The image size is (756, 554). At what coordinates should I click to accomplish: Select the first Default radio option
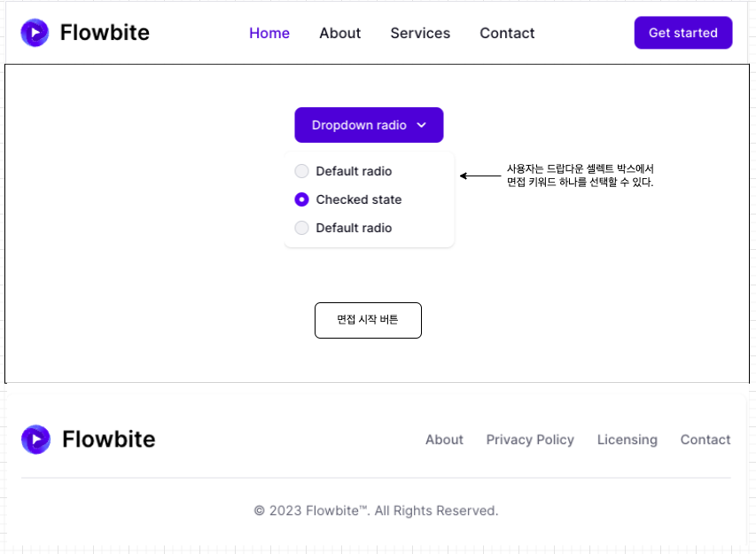[302, 171]
